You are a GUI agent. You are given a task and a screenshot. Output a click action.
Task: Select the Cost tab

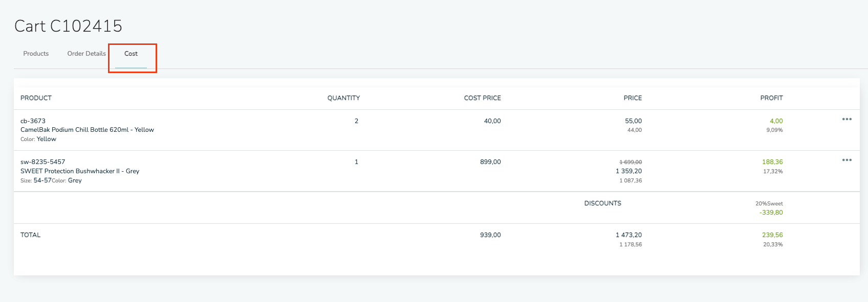[131, 54]
